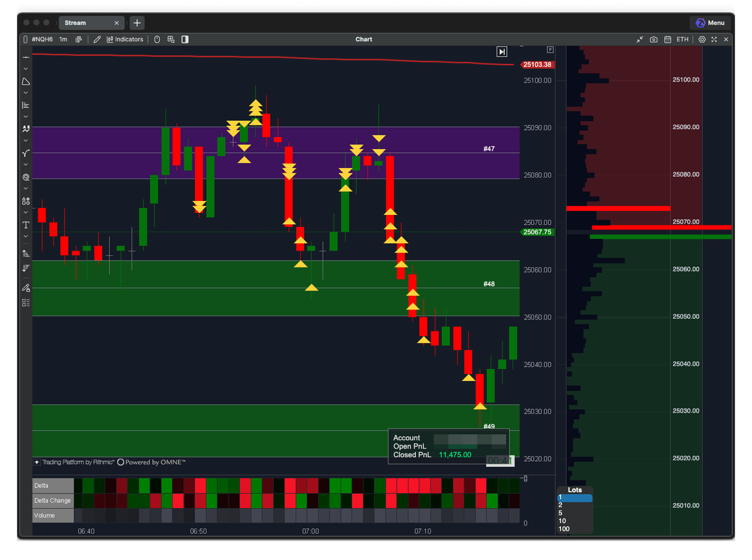Click the bring drawing forward icon
Screen dimensions: 752x560
click(26, 253)
